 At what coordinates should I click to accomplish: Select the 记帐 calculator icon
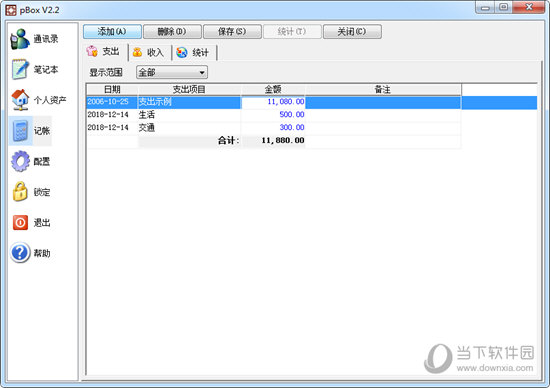pyautogui.click(x=20, y=131)
